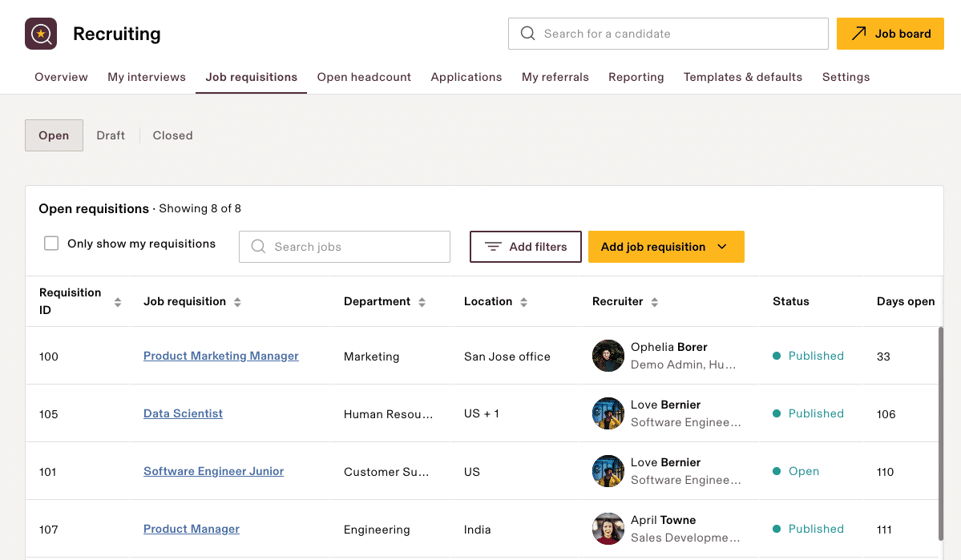Image resolution: width=961 pixels, height=560 pixels.
Task: Open the Product Manager requisition
Action: [191, 529]
